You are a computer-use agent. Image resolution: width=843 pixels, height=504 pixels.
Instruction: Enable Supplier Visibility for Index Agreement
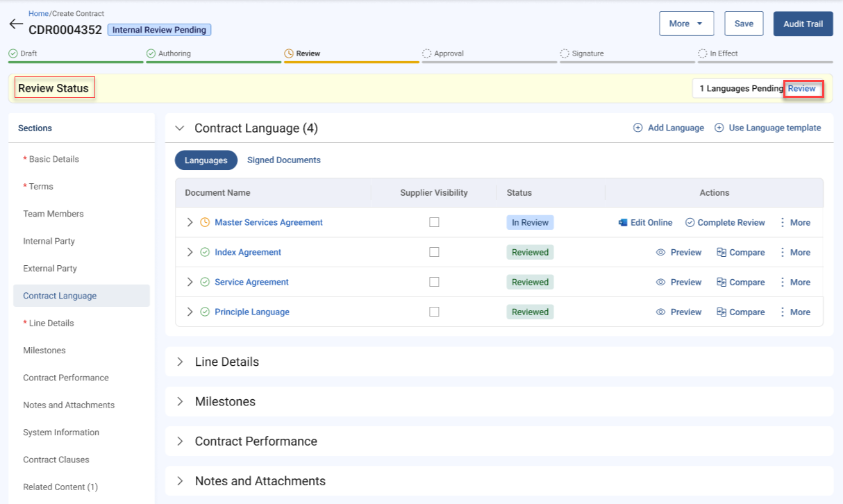[x=434, y=253]
